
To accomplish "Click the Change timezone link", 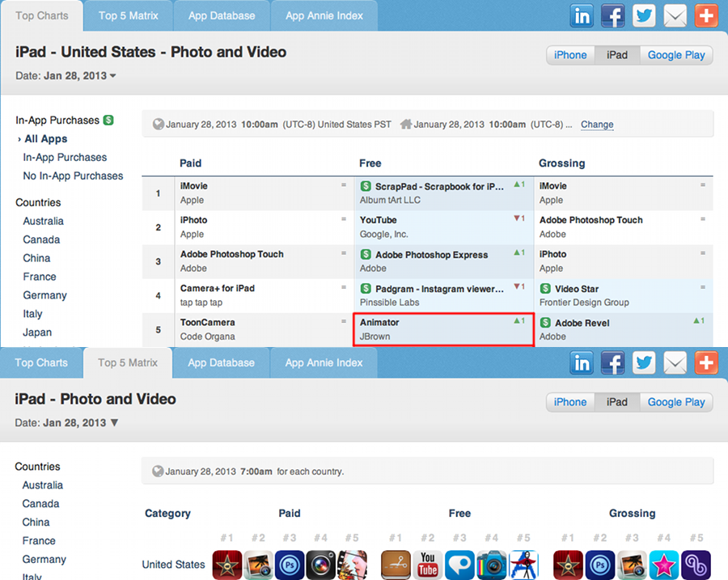I will pos(597,125).
